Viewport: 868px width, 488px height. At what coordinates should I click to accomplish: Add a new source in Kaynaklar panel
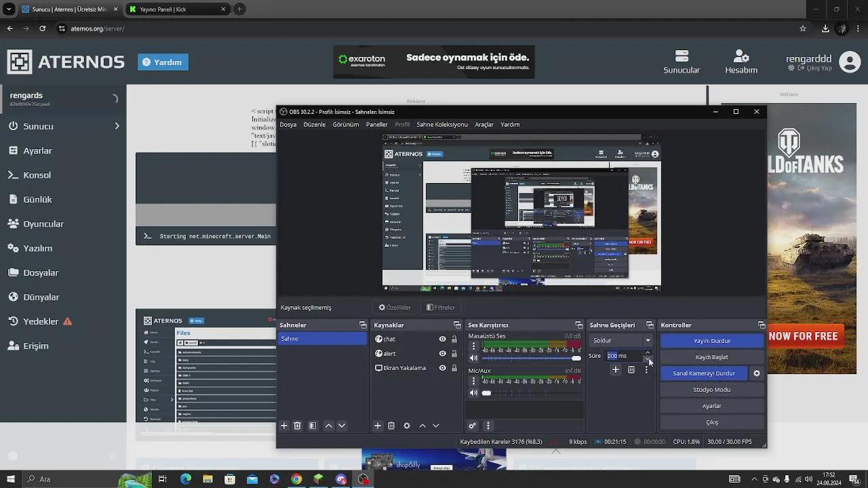click(x=378, y=426)
